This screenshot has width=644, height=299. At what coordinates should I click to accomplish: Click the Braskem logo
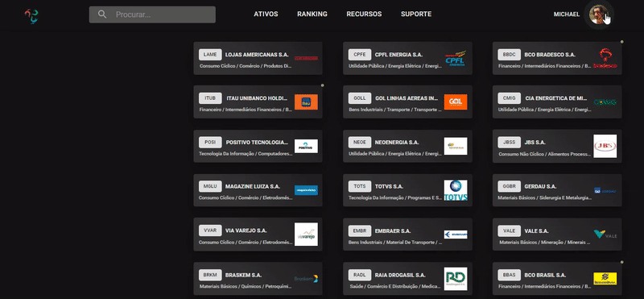(306, 278)
